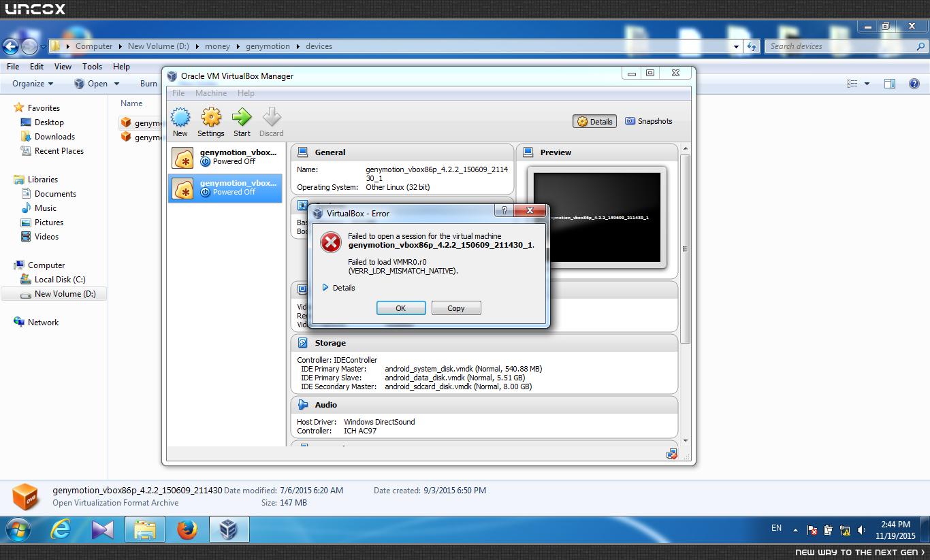Click the Storage section icon
This screenshot has width=930, height=560.
(x=302, y=343)
